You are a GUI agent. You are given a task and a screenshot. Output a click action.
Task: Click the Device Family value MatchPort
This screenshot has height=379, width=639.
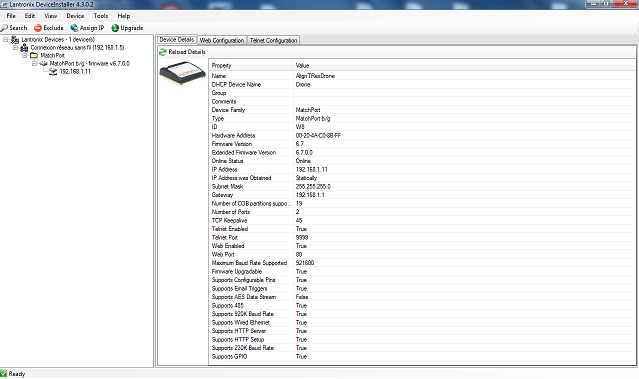308,110
